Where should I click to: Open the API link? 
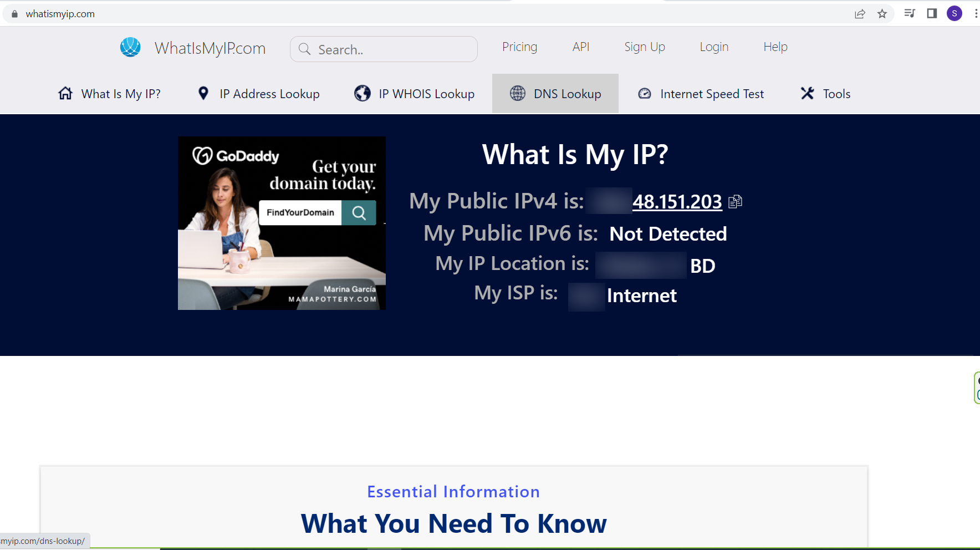pos(581,47)
